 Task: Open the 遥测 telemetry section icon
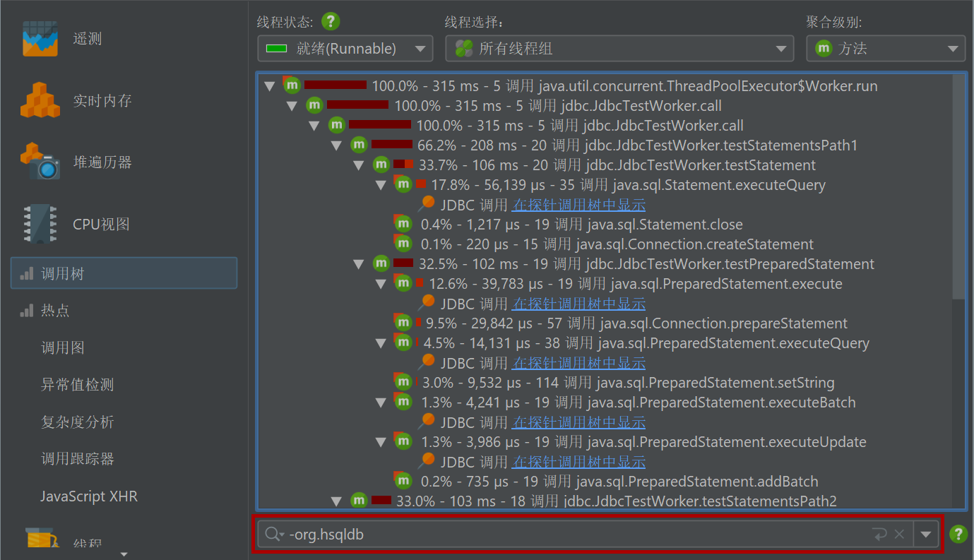pyautogui.click(x=39, y=39)
